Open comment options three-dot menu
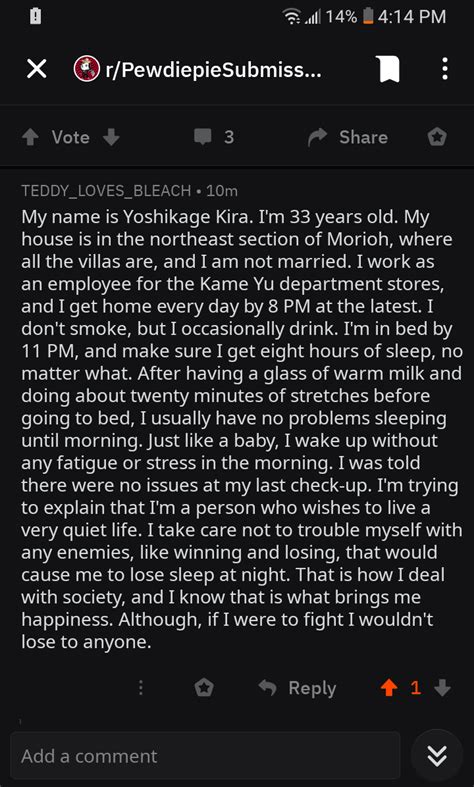Viewport: 474px width, 787px height. [141, 688]
